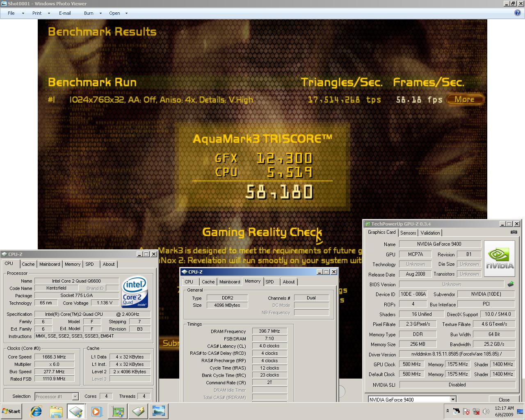Viewport: 525px width, 420px height.
Task: Open Windows Explorer folder icon in taskbar
Action: point(56,411)
